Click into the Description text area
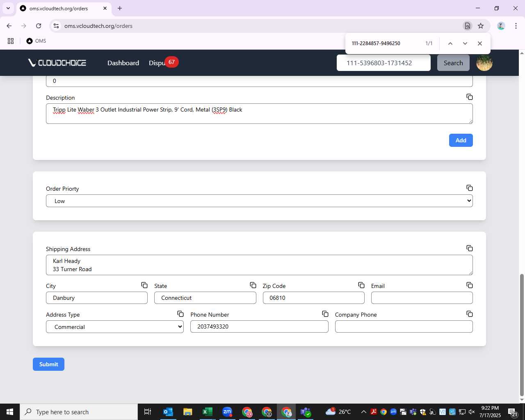 (x=259, y=114)
